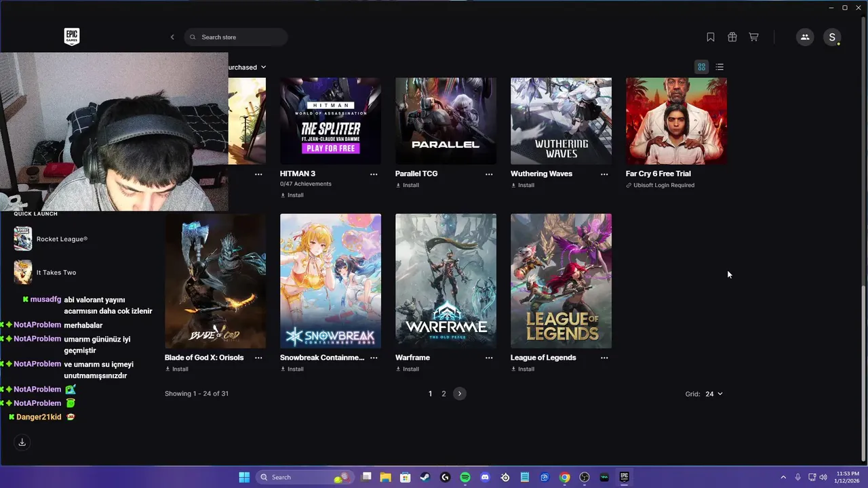868x488 pixels.
Task: Open Google Chrome from the taskbar
Action: click(x=564, y=477)
